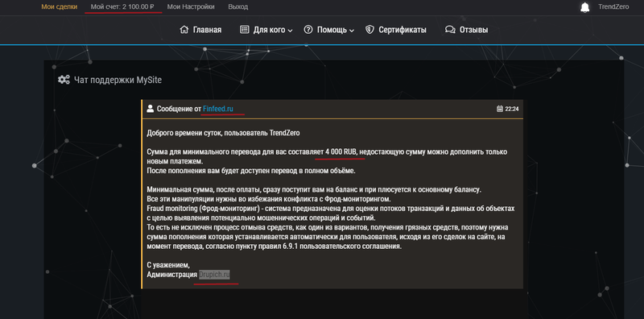Click the С уважением signature line

click(168, 265)
